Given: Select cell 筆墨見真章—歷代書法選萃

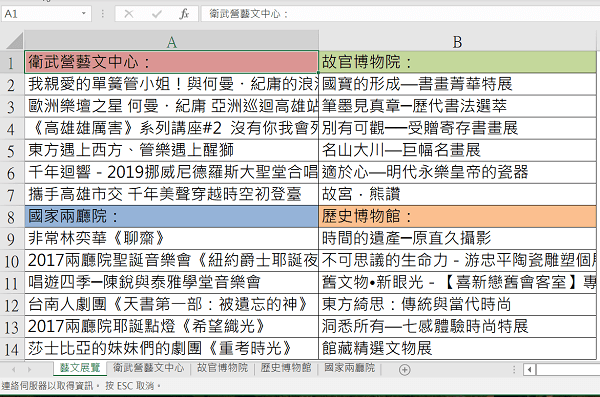Looking at the screenshot, I should 457,106.
